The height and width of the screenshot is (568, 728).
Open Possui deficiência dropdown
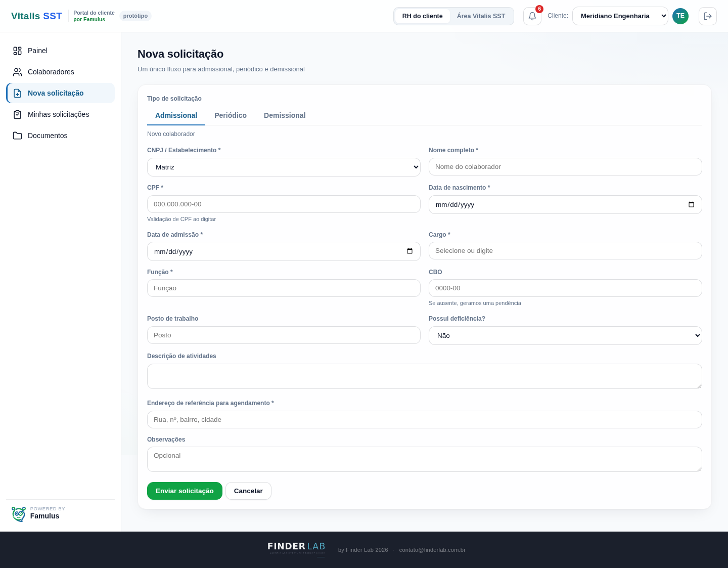[x=565, y=336]
